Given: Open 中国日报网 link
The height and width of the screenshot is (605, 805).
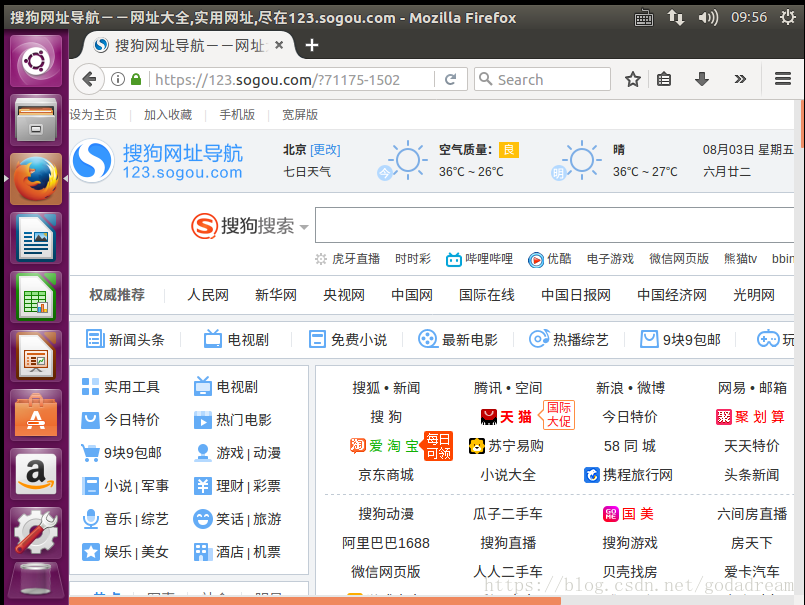Looking at the screenshot, I should coord(576,295).
